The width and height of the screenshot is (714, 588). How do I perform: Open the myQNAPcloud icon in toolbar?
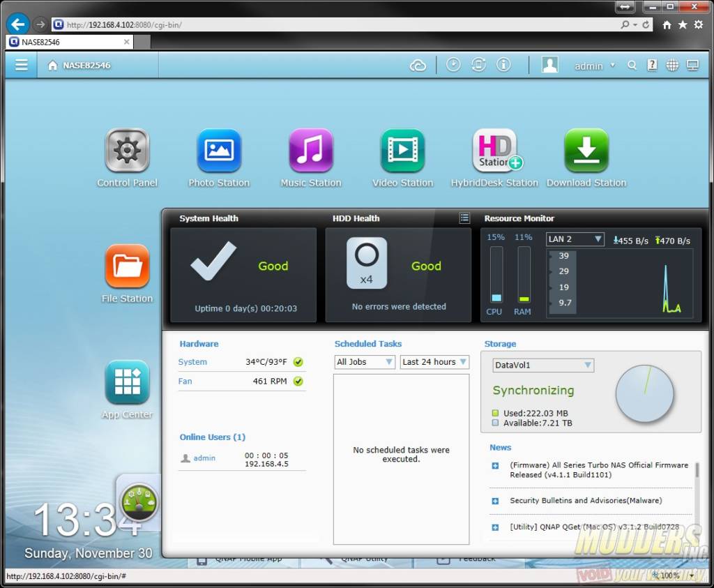[418, 66]
